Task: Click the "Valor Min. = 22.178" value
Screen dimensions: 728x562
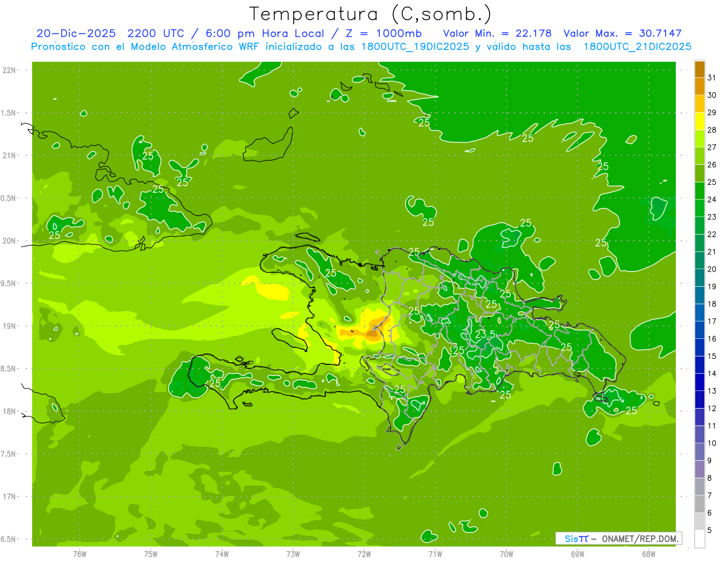Action: (x=497, y=33)
